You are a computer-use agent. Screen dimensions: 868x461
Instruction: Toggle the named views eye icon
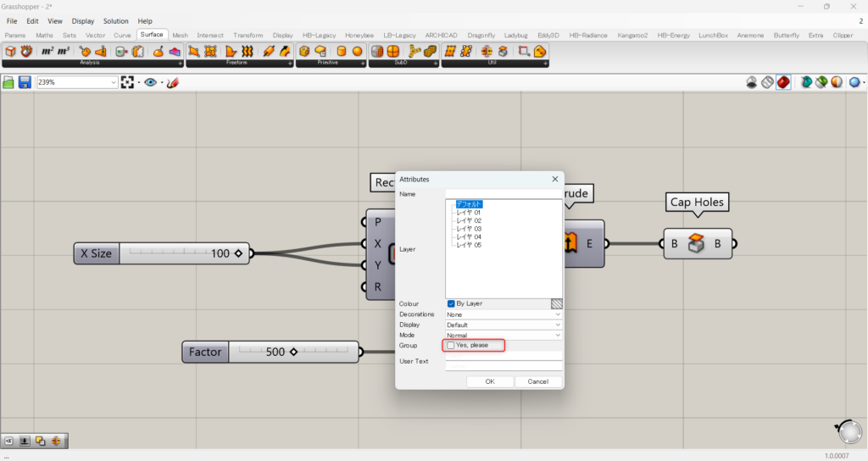click(x=151, y=82)
